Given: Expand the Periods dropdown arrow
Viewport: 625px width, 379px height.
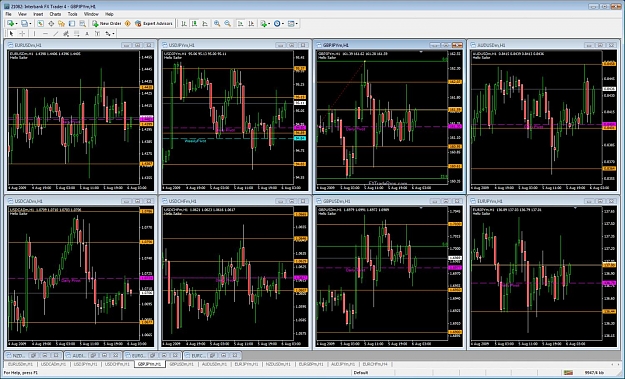Looking at the screenshot, I should 283,24.
